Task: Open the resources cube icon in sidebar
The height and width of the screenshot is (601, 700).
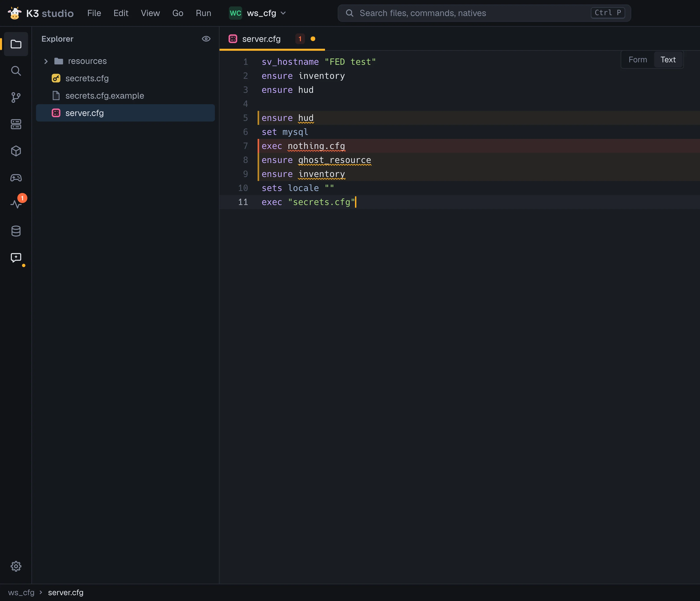Action: tap(16, 151)
